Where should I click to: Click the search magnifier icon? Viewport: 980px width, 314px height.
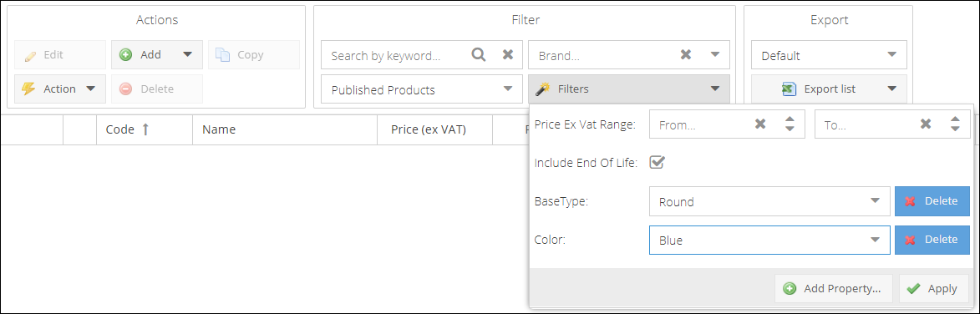tap(479, 55)
